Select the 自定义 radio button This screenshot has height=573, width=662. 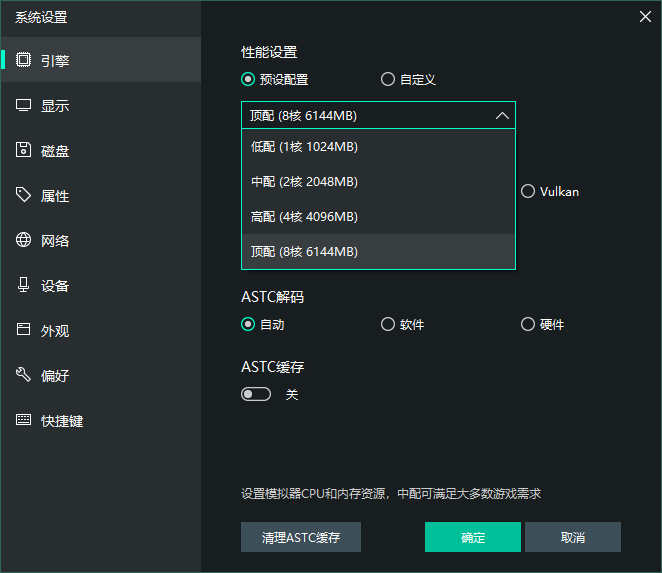tap(388, 80)
